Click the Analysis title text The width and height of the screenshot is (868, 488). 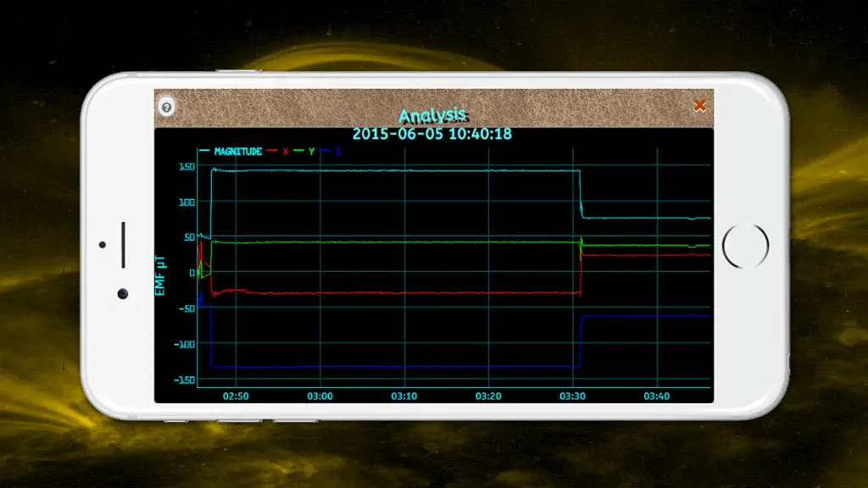(432, 115)
